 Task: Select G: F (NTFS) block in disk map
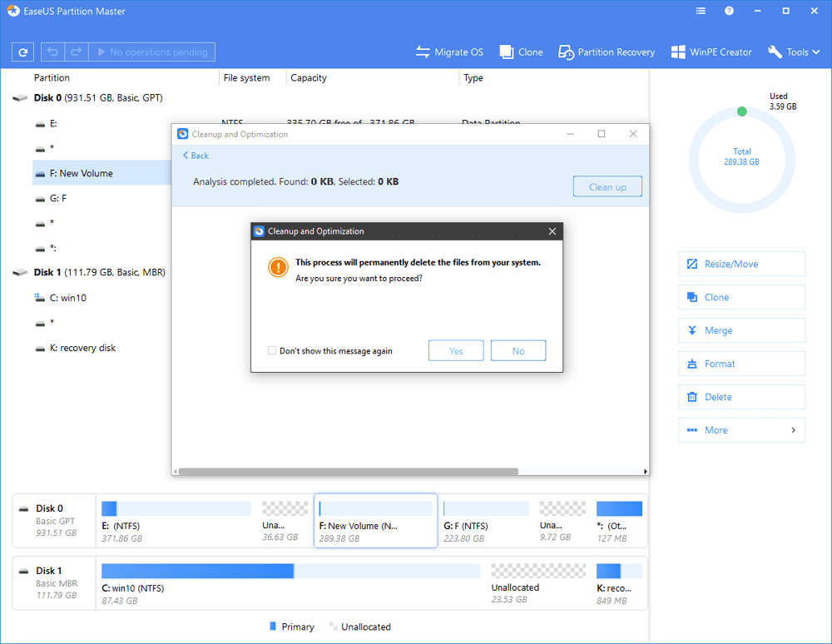coord(486,522)
